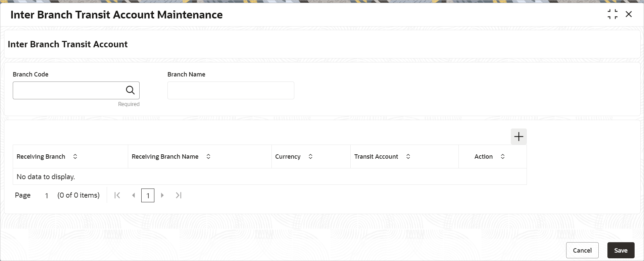
Task: Go to first page of table
Action: tap(117, 195)
